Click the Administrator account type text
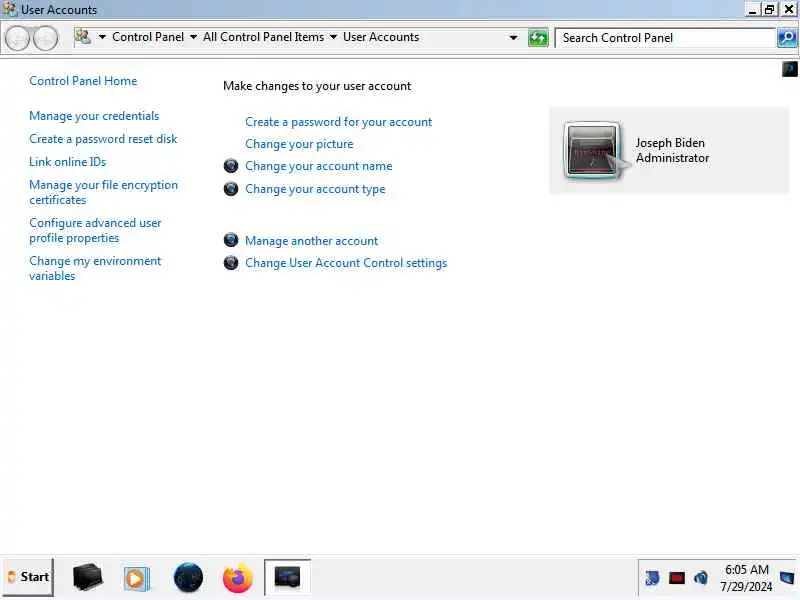The height and width of the screenshot is (600, 800). (672, 158)
